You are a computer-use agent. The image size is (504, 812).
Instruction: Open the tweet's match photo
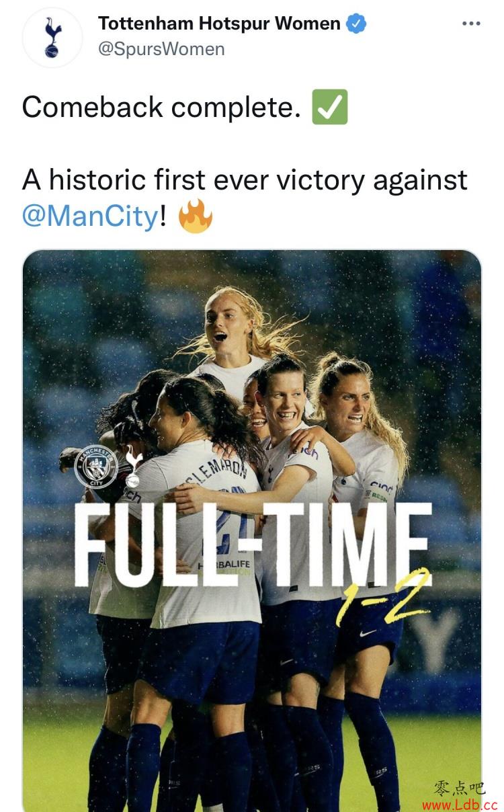click(x=252, y=531)
